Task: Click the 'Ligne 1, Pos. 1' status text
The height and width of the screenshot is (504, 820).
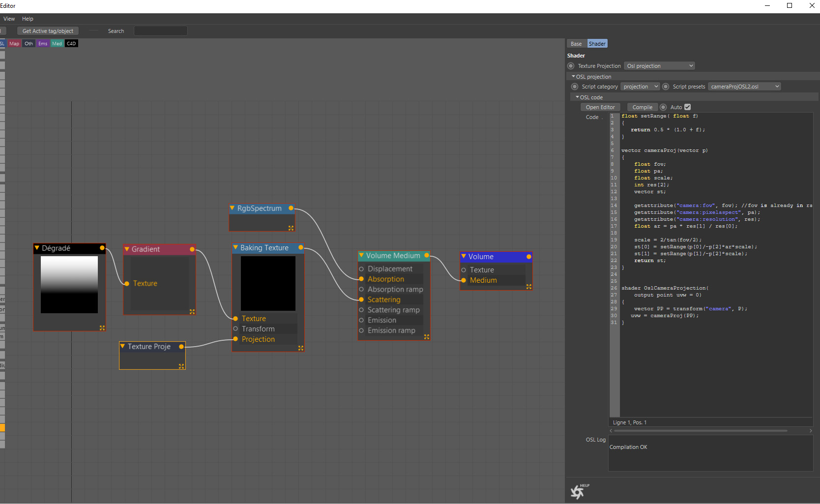Action: (x=630, y=422)
